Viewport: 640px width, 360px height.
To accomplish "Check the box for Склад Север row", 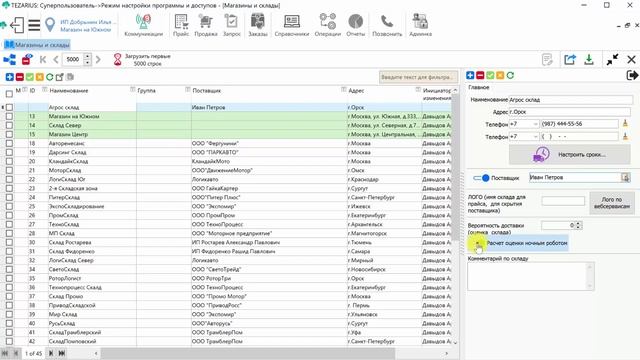I will [9, 125].
